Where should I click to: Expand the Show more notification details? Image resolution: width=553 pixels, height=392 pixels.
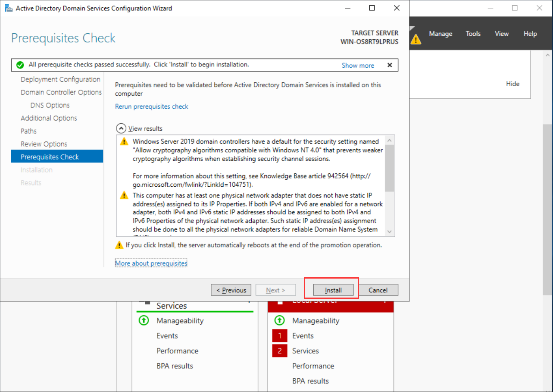[x=358, y=65]
